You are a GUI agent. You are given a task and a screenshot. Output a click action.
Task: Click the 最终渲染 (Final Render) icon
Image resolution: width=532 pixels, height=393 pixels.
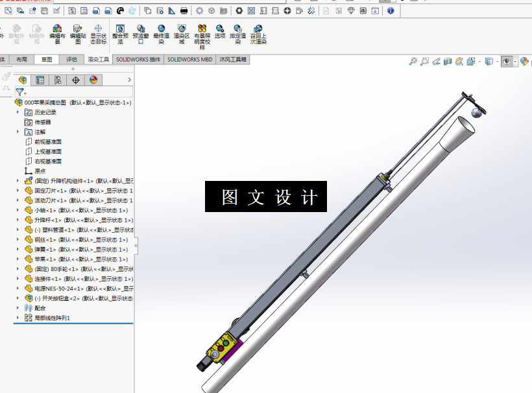click(x=161, y=34)
